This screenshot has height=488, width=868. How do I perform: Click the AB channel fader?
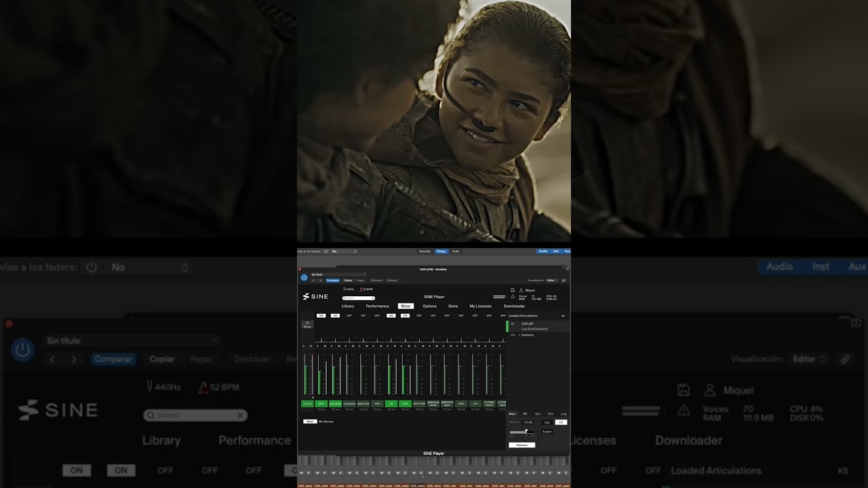(x=389, y=374)
